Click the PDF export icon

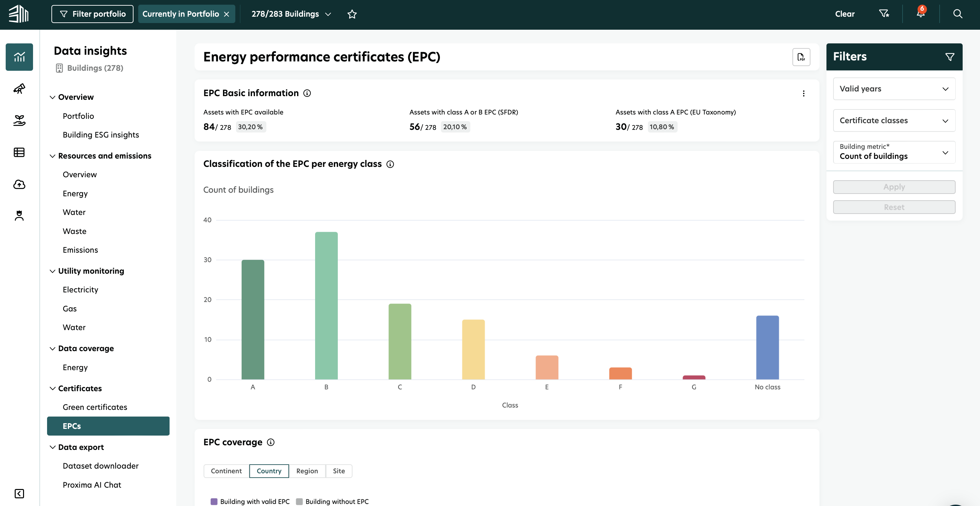coord(801,57)
